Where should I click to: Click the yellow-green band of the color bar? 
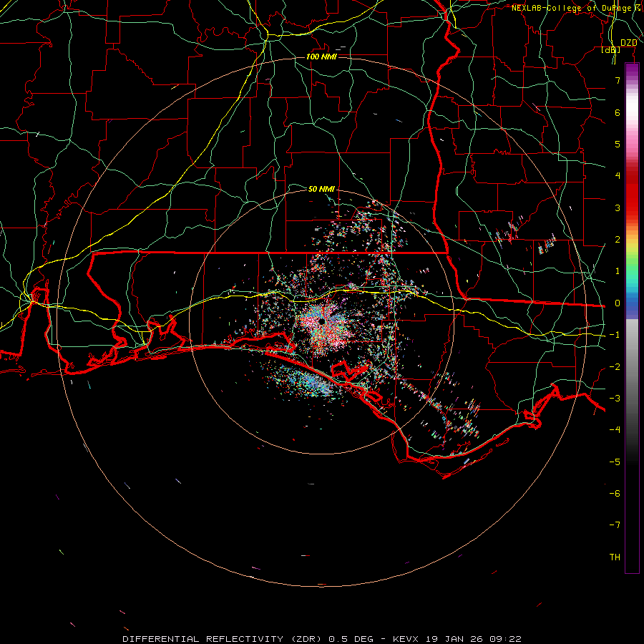tap(632, 250)
